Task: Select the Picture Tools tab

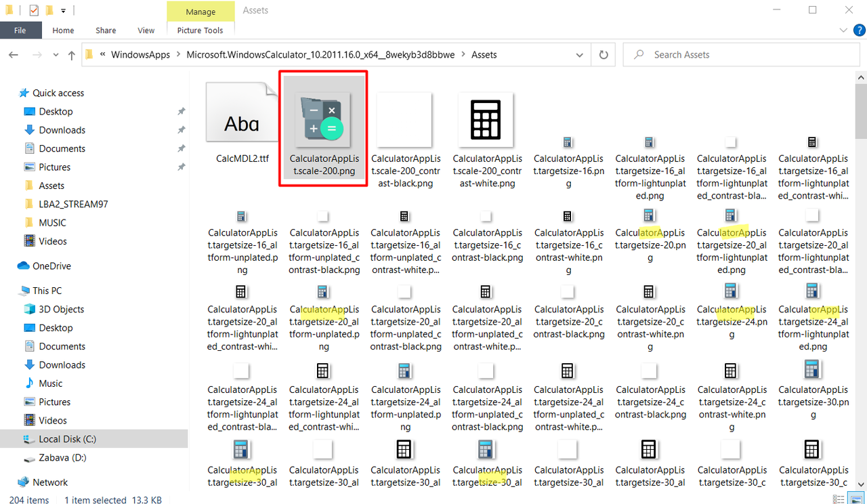Action: click(200, 30)
